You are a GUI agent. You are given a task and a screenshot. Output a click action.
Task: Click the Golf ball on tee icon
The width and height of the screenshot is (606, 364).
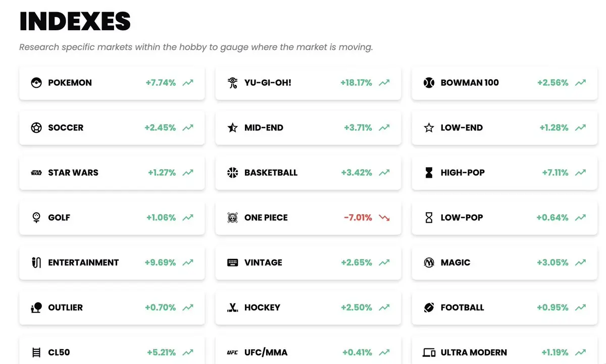click(36, 218)
